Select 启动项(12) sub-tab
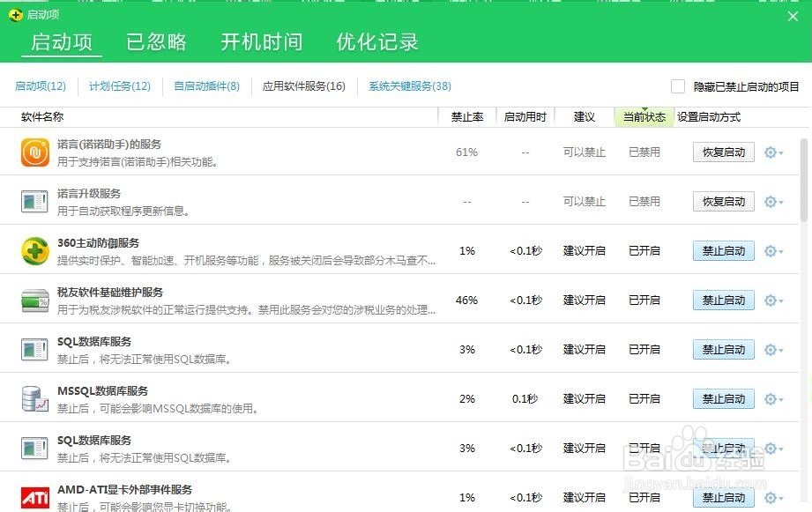This screenshot has height=512, width=812. (41, 86)
